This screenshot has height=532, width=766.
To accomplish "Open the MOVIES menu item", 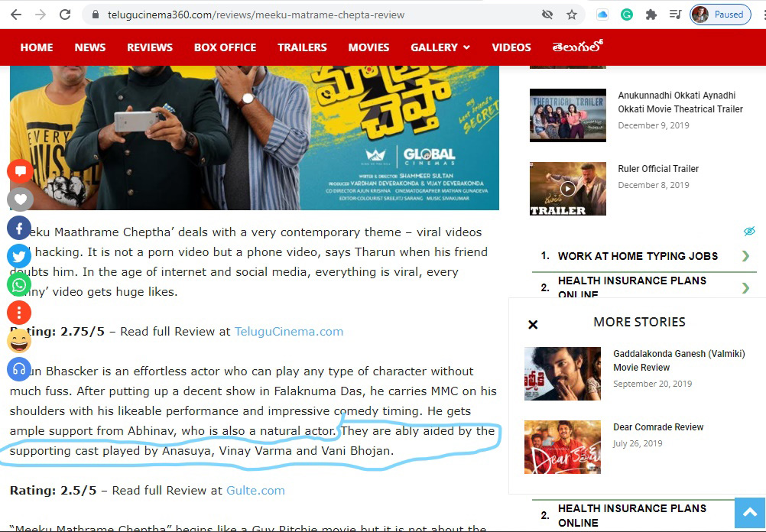I will (368, 47).
